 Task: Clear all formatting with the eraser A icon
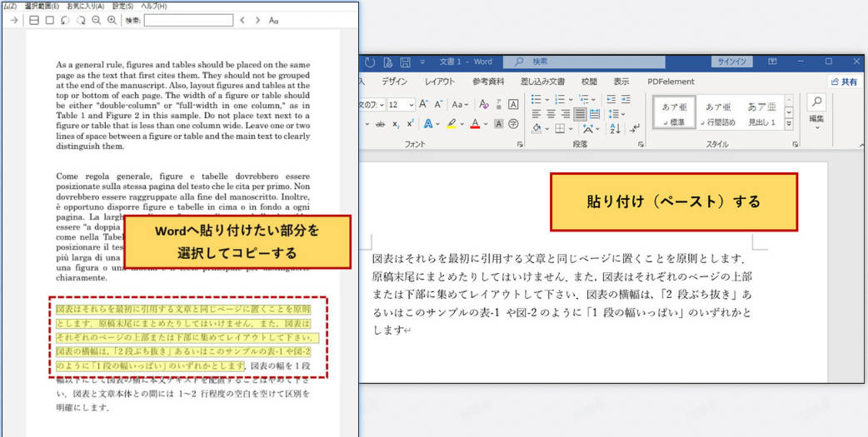click(484, 104)
